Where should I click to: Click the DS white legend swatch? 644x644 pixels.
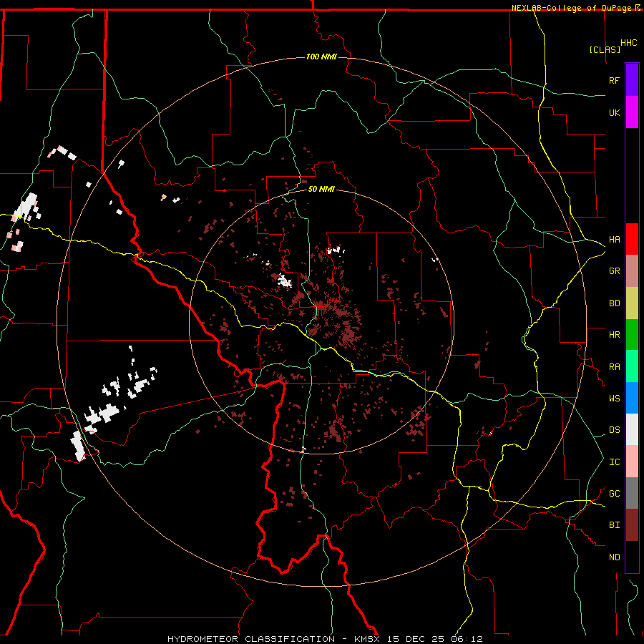pos(632,429)
